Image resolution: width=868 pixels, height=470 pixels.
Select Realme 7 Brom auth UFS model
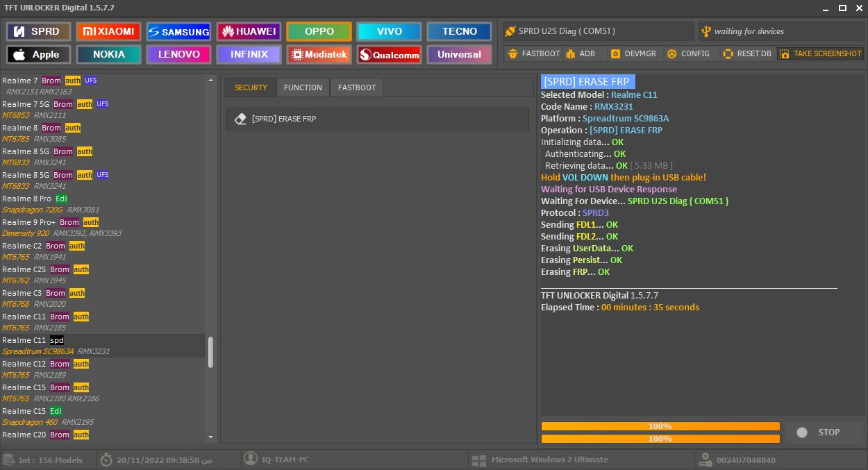(103, 86)
